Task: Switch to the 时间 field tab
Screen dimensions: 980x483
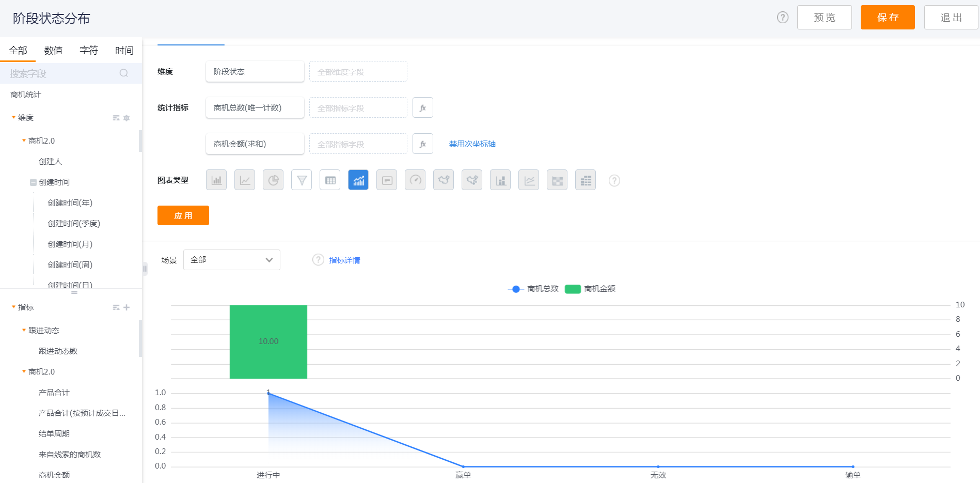Action: (x=124, y=50)
